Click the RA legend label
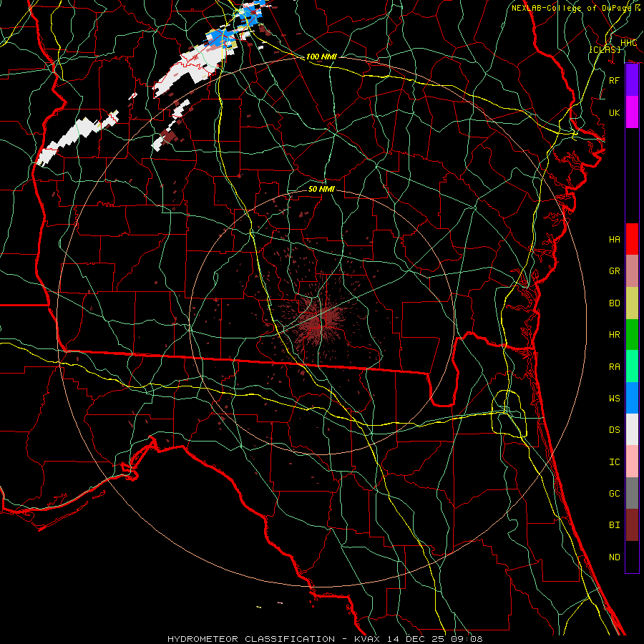The image size is (644, 644). [615, 367]
